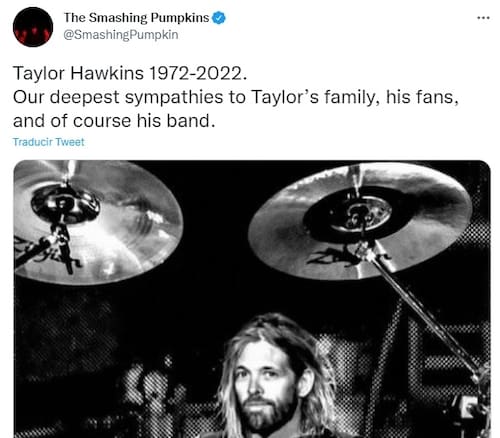Click the bell of the left cymbal
This screenshot has height=438, width=500.
point(65,203)
